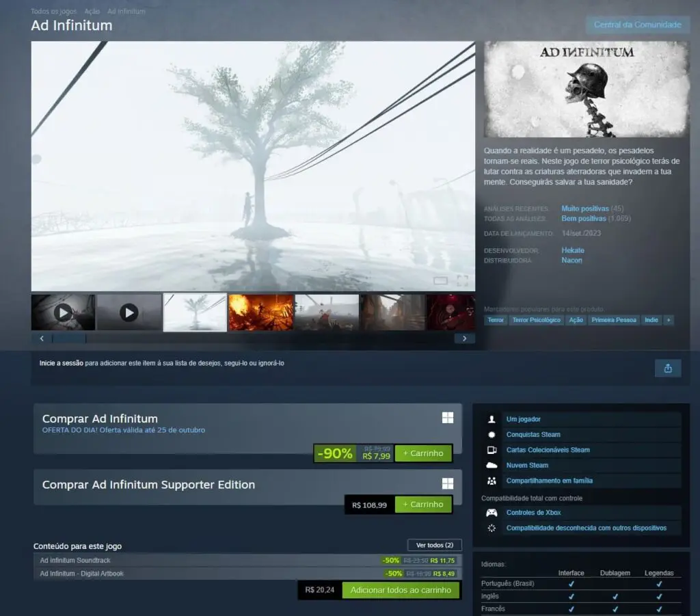
Task: Click the thumbnail strip scrollbar handle
Action: pyautogui.click(x=69, y=338)
